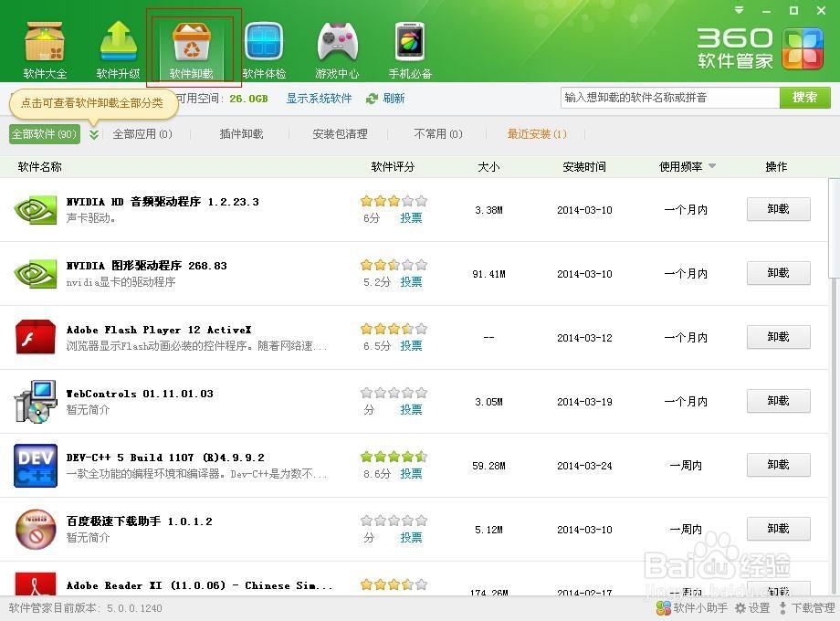Image resolution: width=840 pixels, height=621 pixels.
Task: Click the vertical scrollbar thumb
Action: (835, 229)
